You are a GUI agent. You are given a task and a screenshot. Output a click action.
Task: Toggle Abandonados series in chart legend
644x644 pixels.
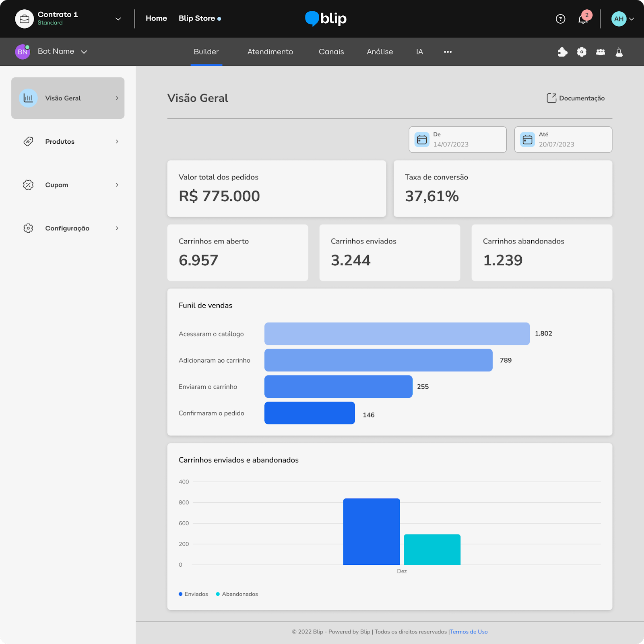pyautogui.click(x=237, y=594)
